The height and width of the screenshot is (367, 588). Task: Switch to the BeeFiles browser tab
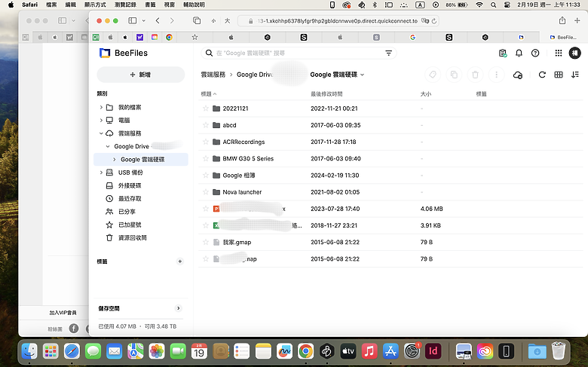563,37
